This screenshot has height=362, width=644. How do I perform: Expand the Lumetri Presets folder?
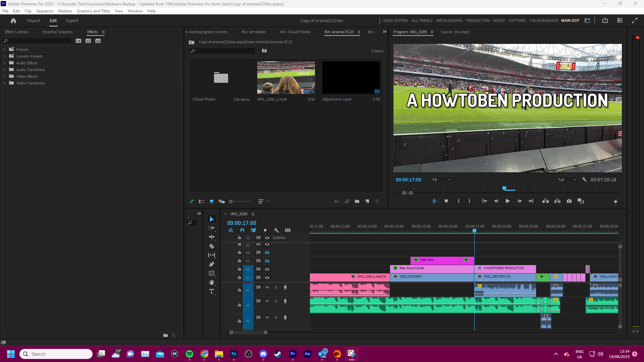point(4,56)
